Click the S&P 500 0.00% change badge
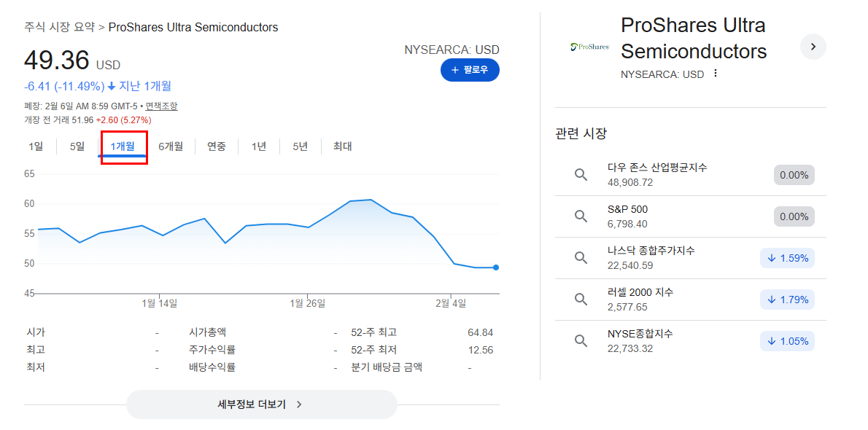 (794, 216)
